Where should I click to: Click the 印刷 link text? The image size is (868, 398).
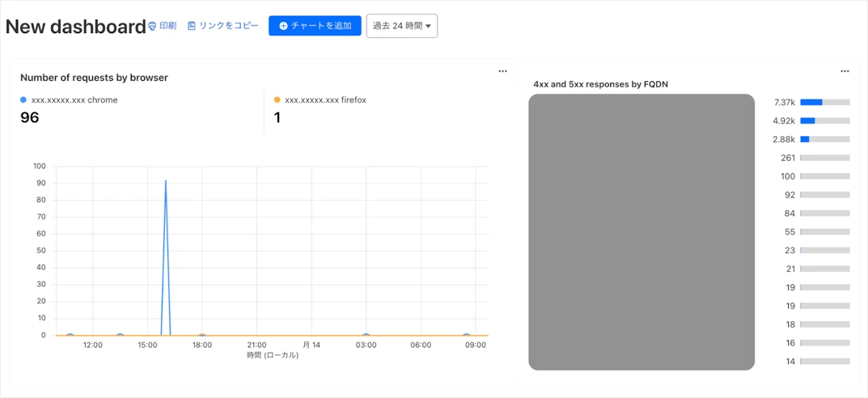[167, 26]
